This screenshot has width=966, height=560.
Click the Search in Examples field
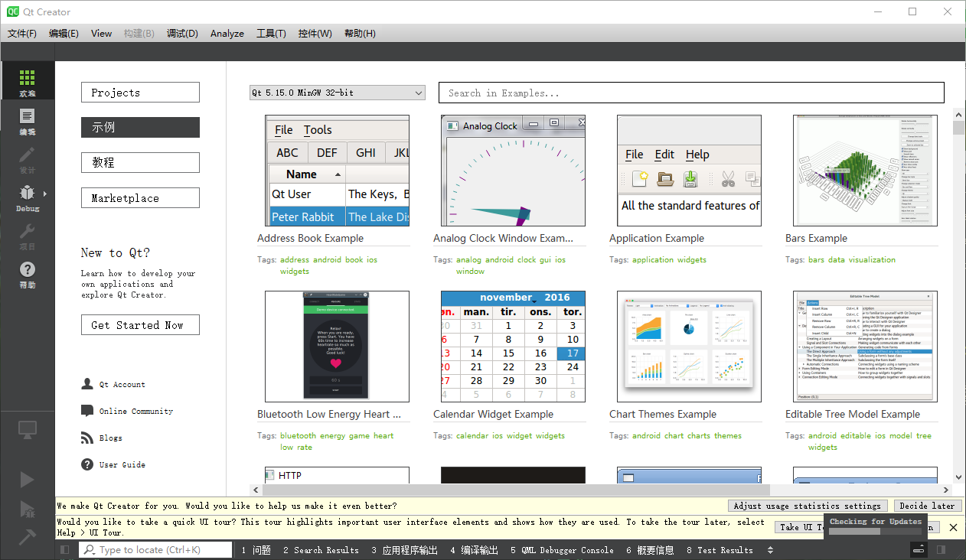tap(691, 93)
